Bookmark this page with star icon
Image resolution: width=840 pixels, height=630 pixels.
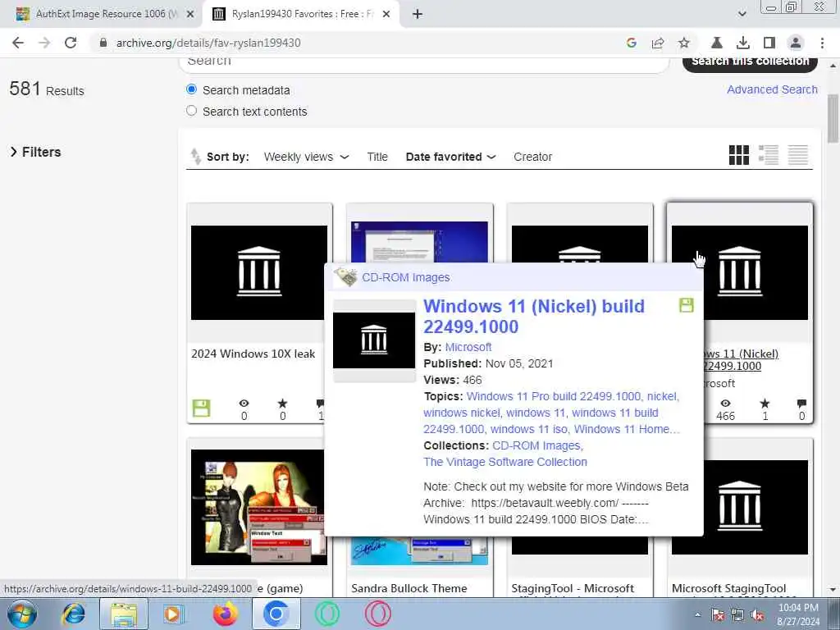pyautogui.click(x=683, y=43)
